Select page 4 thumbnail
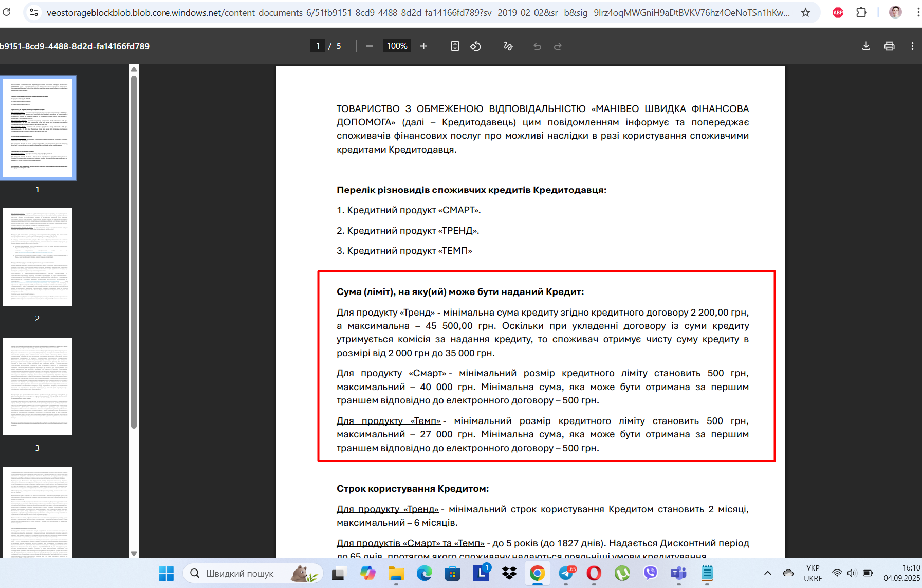Screen dimensions: 922x588 [x=38, y=512]
